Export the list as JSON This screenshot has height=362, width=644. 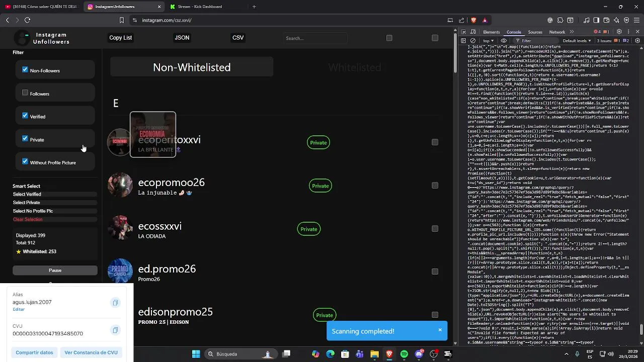coord(182,38)
